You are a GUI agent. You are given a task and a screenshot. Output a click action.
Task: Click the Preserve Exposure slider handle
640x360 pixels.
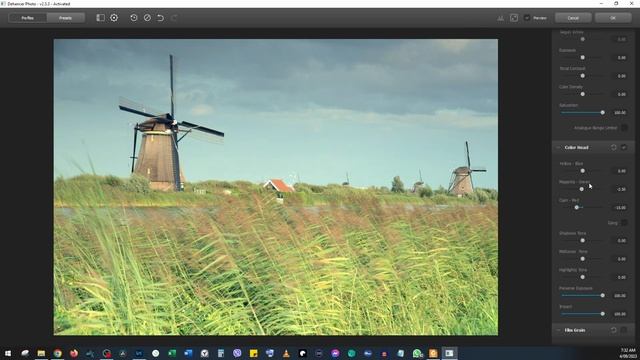click(602, 296)
